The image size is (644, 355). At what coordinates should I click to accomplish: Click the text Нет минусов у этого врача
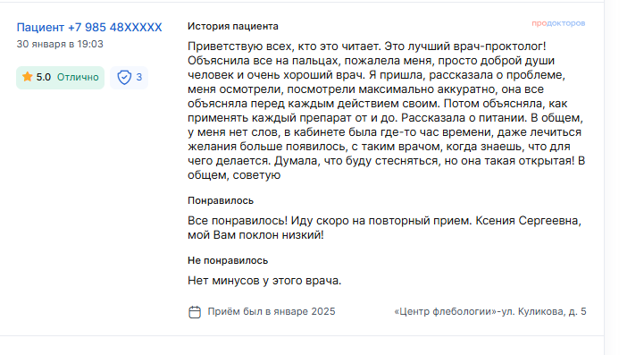coord(264,281)
